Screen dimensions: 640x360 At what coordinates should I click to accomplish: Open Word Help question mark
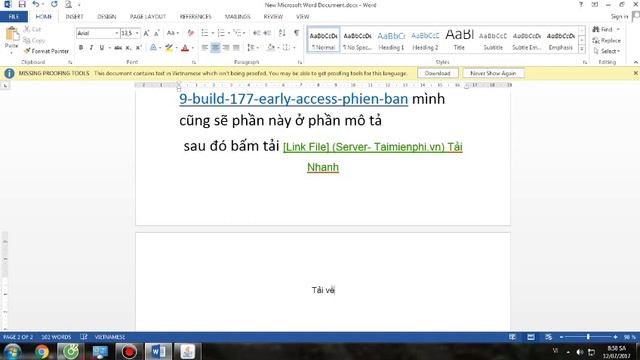pyautogui.click(x=581, y=4)
